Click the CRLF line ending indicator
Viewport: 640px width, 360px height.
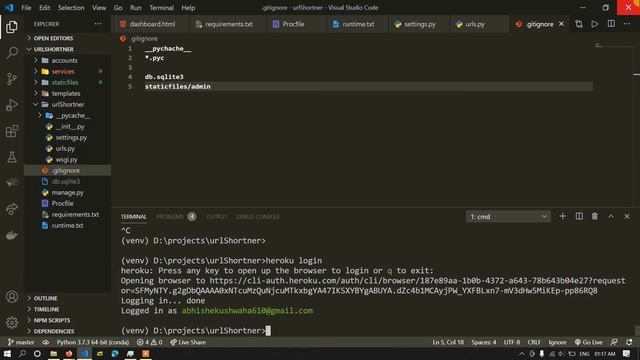pos(534,342)
